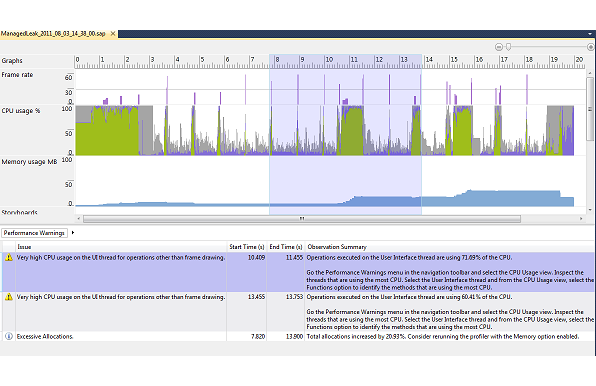Viewport: 596px width, 386px height.
Task: Click the info icon beside Excessive Allocations
Action: tap(8, 337)
